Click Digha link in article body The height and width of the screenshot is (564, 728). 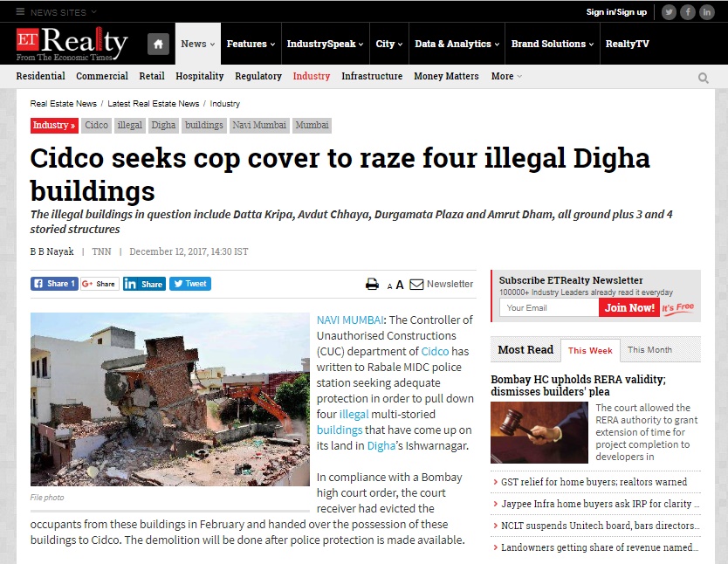pyautogui.click(x=381, y=446)
